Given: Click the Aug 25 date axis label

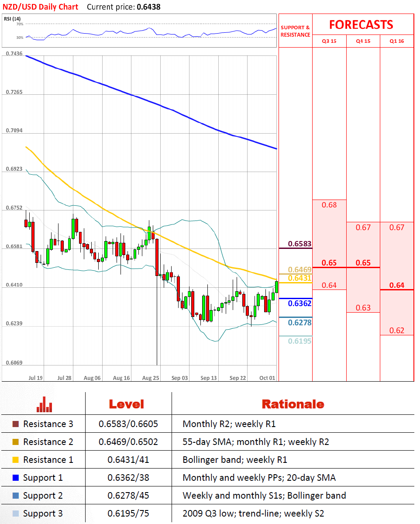Looking at the screenshot, I should (151, 378).
